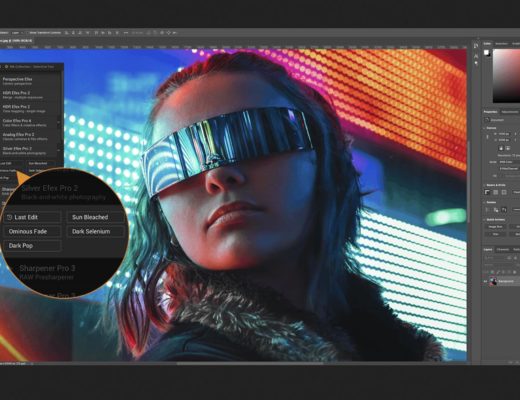The image size is (520, 400).
Task: Select the open document tab
Action: tap(16, 41)
